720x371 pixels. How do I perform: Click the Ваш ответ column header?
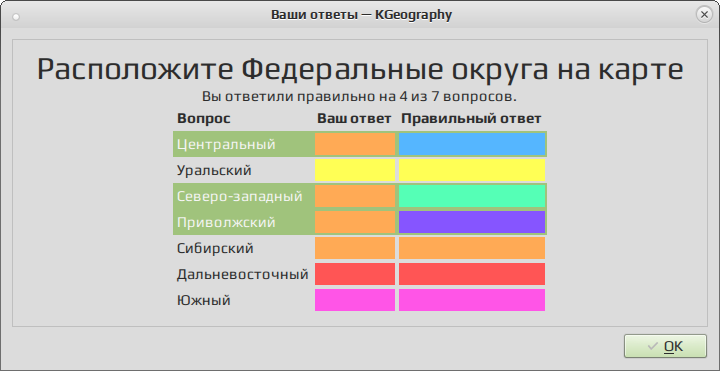354,119
